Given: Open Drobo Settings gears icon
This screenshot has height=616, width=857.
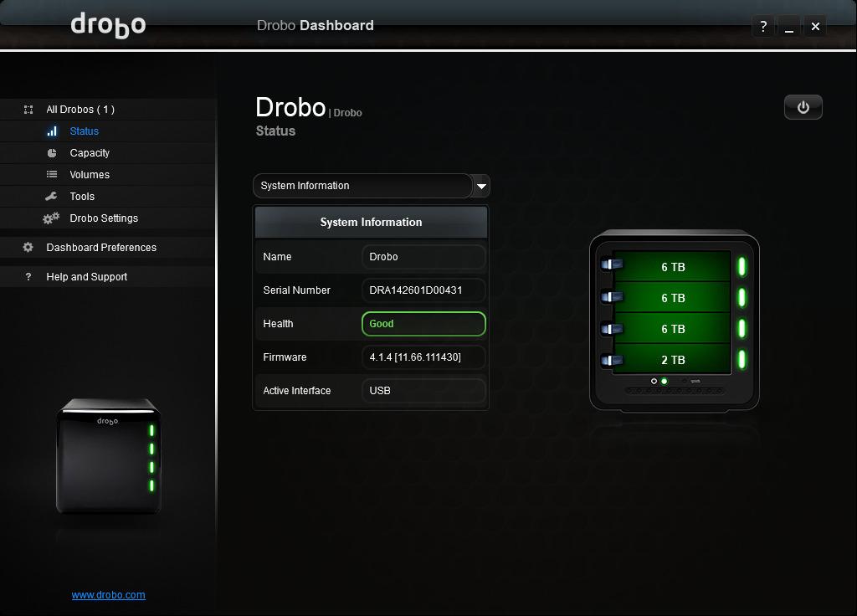Looking at the screenshot, I should click(51, 218).
